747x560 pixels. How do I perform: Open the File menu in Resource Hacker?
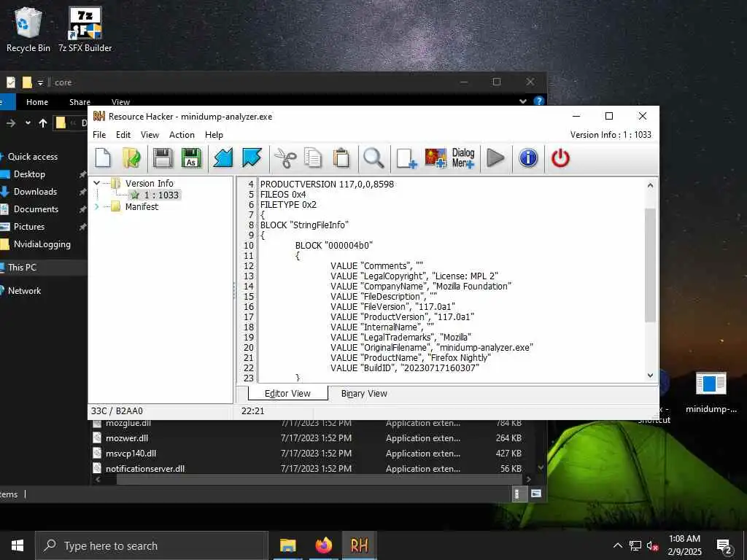pos(99,135)
